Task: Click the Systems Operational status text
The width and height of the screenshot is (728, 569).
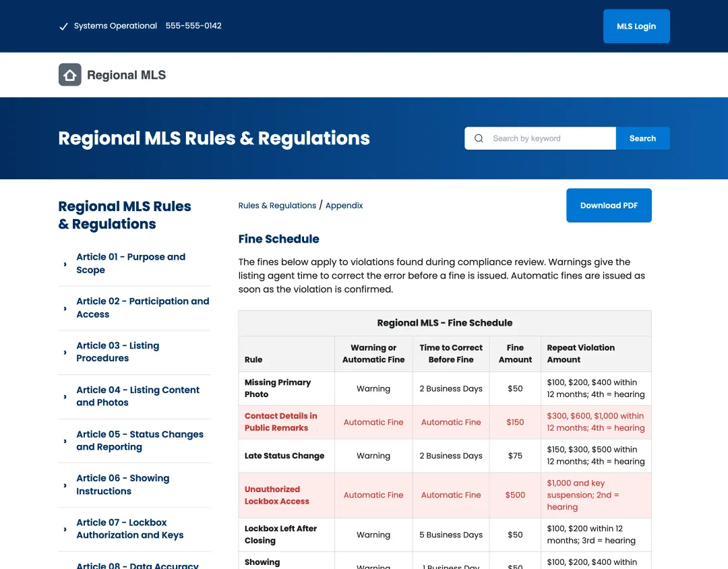Action: [115, 26]
